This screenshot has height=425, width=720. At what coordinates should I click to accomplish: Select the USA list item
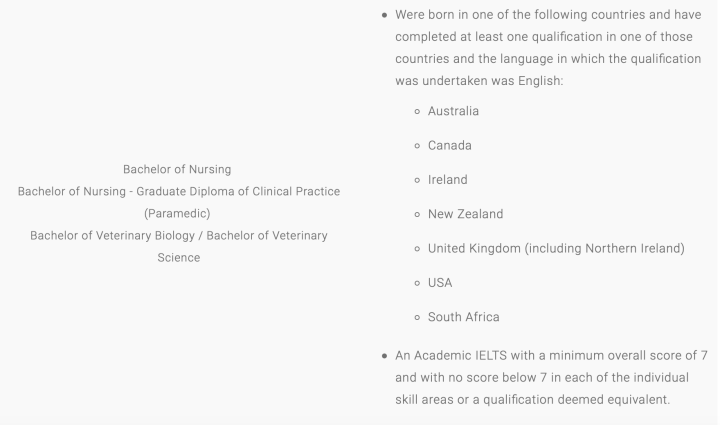click(440, 283)
